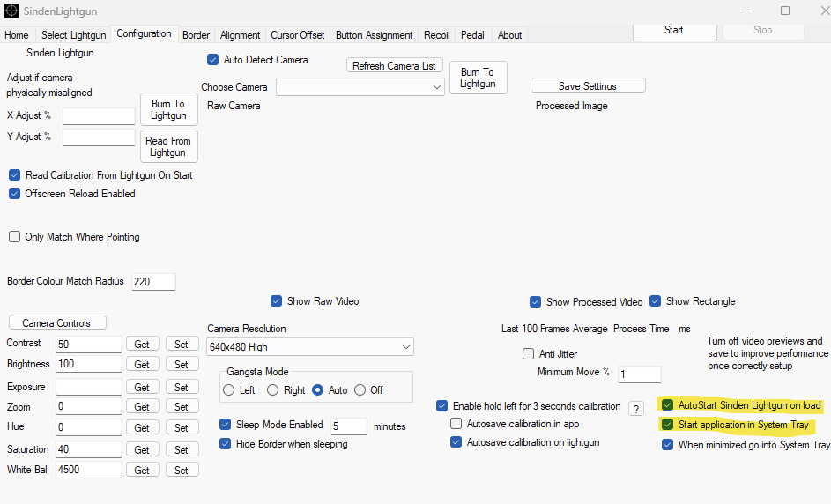This screenshot has height=504, width=831.
Task: Click the Sleep Mode minutes input field
Action: click(x=348, y=426)
